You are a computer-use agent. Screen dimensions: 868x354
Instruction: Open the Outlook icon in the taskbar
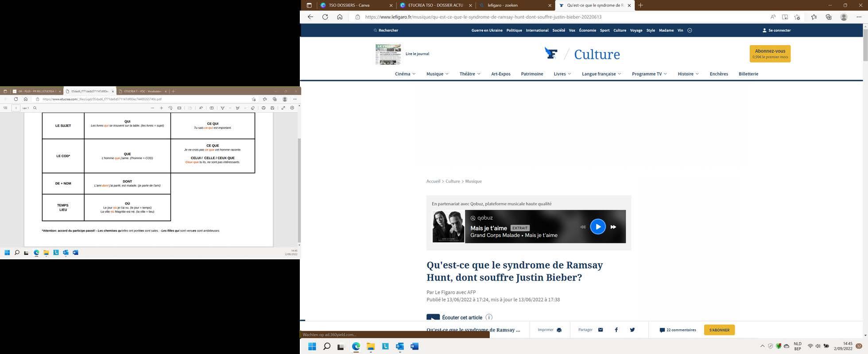click(400, 346)
